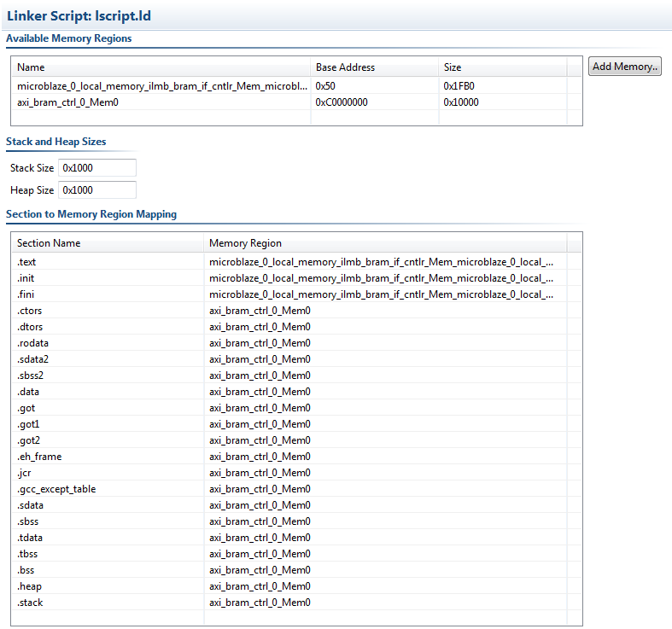Select the .init section name
This screenshot has height=629, width=672.
[26, 278]
